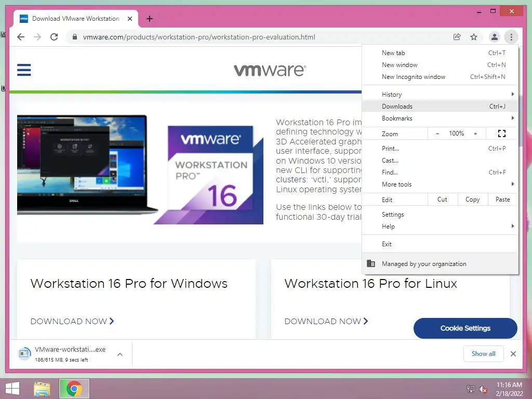Open the Chrome profile avatar icon

[495, 37]
